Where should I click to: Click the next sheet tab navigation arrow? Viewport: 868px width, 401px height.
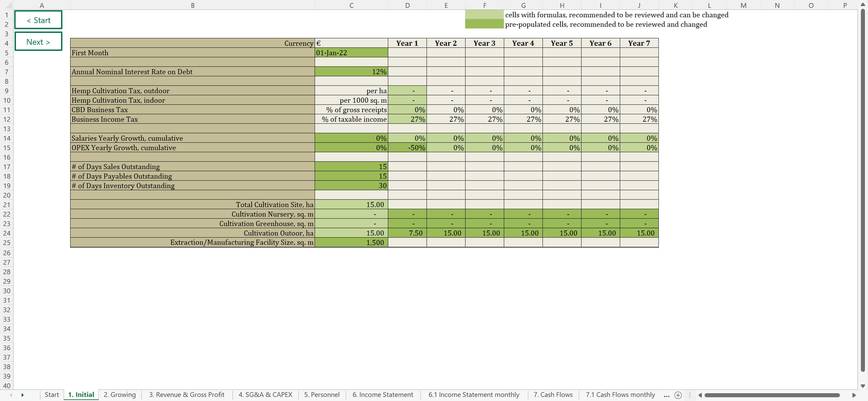click(x=22, y=395)
